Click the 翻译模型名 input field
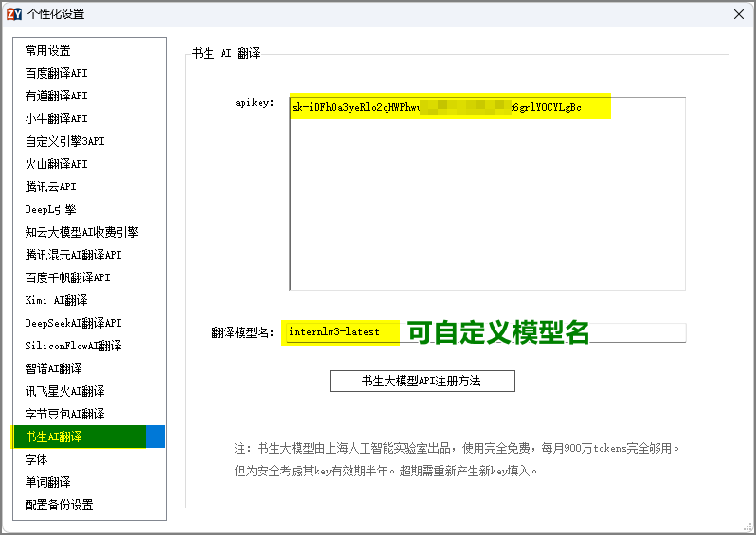This screenshot has width=756, height=535. 486,332
